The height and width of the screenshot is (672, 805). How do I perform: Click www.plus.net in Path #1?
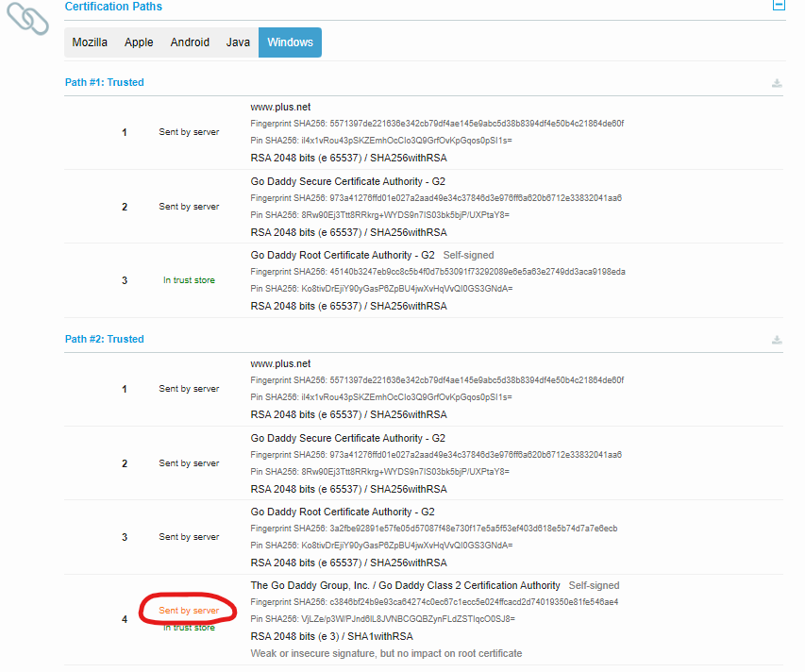point(280,108)
